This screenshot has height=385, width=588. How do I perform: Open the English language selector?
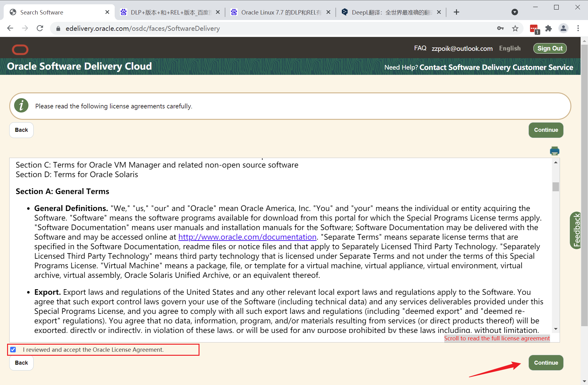click(x=510, y=48)
